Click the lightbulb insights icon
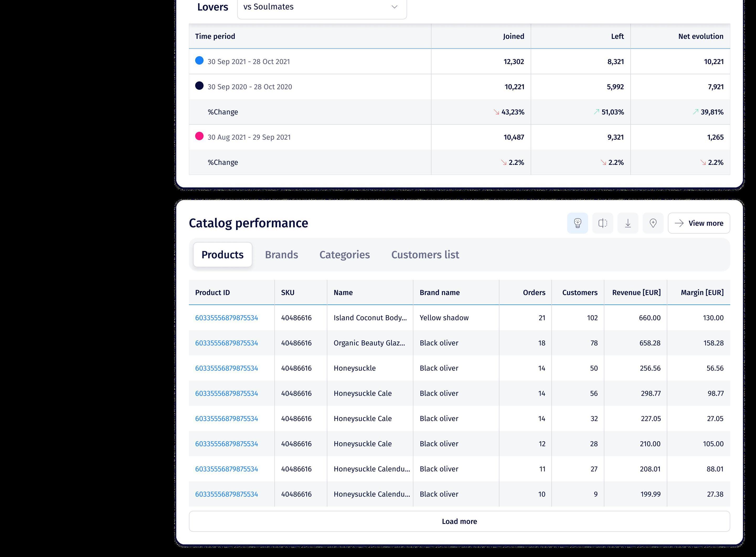Image resolution: width=756 pixels, height=557 pixels. [x=577, y=223]
